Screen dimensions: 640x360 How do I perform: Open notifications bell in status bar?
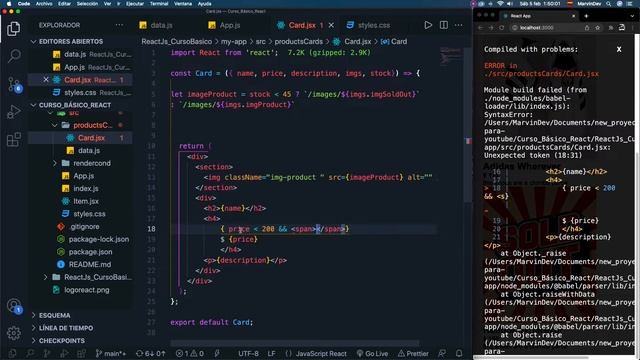click(x=459, y=353)
